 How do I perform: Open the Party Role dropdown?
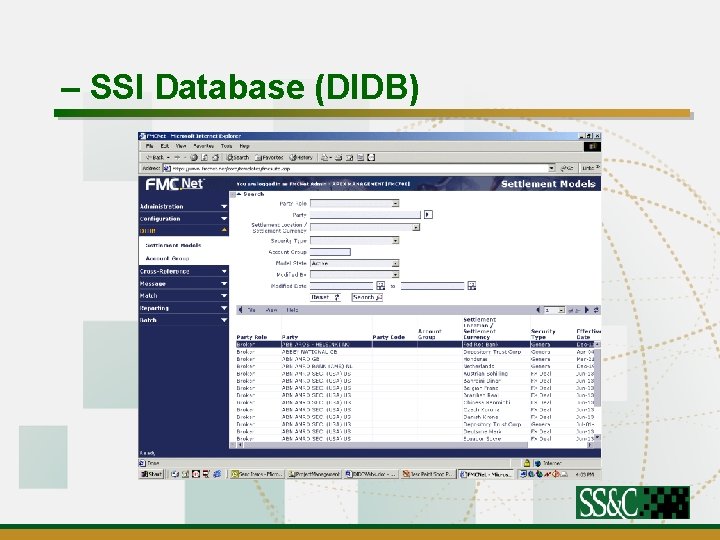[x=354, y=203]
